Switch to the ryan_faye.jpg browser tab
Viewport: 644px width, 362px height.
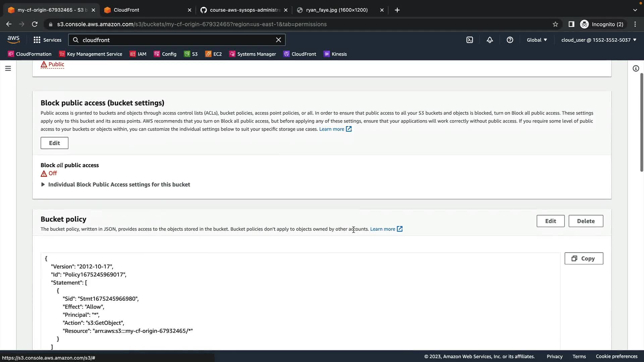pyautogui.click(x=336, y=10)
